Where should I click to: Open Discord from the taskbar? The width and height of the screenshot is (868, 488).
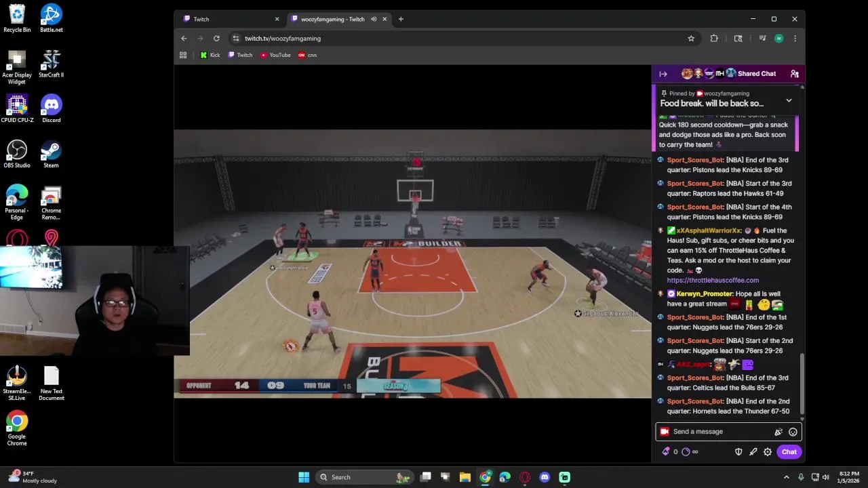click(x=545, y=477)
